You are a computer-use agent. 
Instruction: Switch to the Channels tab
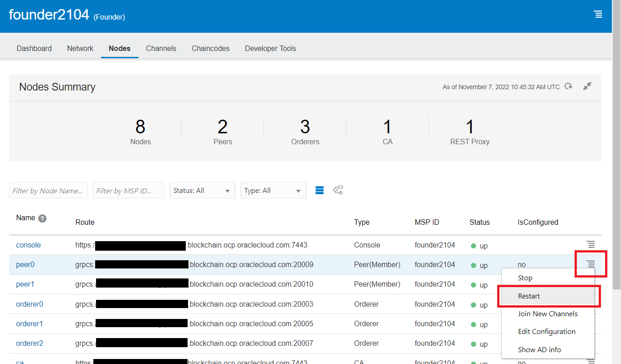pos(161,48)
